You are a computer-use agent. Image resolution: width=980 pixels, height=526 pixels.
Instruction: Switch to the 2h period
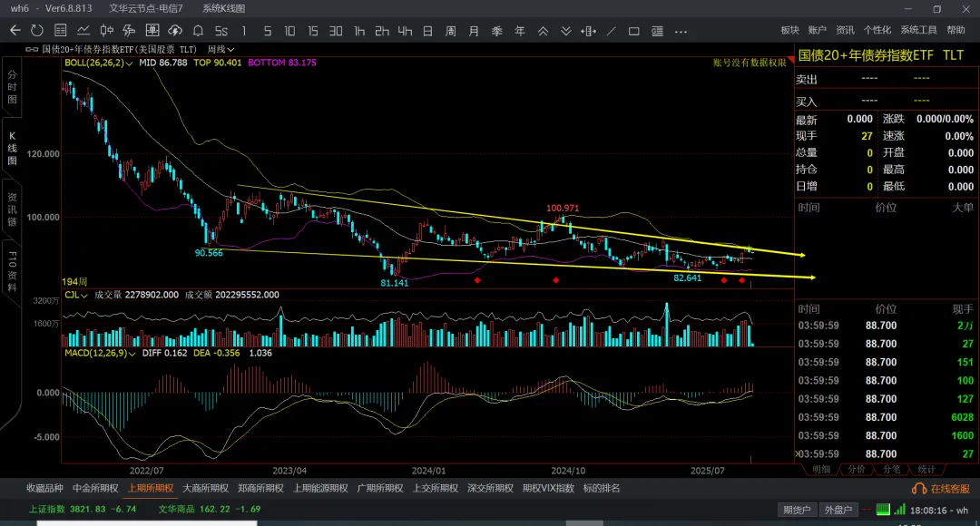coord(382,31)
